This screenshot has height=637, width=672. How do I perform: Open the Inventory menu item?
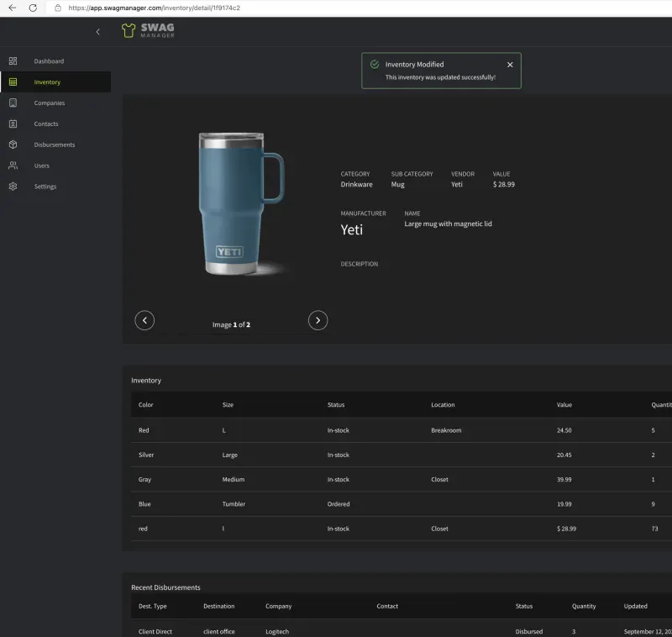(47, 82)
